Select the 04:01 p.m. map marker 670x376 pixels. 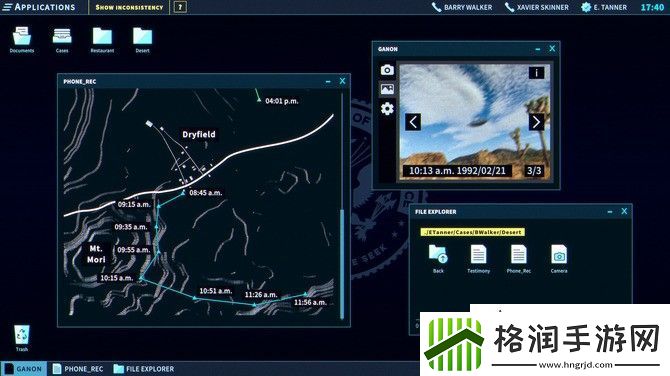pyautogui.click(x=259, y=100)
